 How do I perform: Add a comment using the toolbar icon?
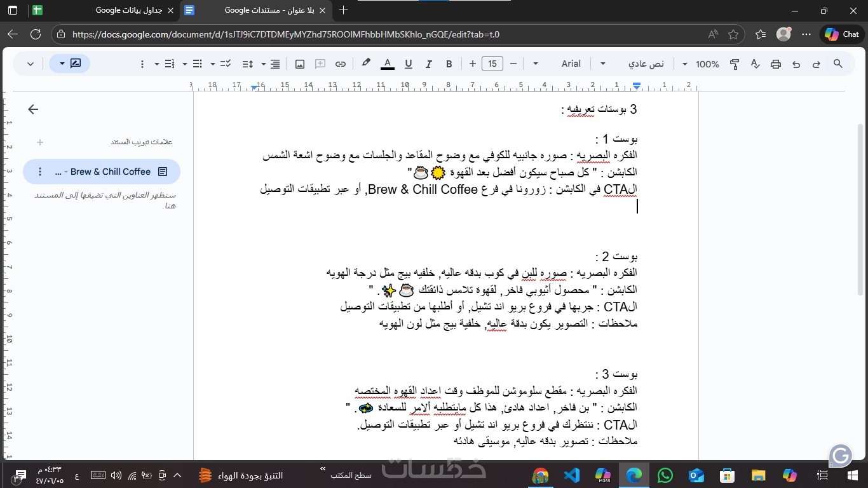[x=320, y=64]
